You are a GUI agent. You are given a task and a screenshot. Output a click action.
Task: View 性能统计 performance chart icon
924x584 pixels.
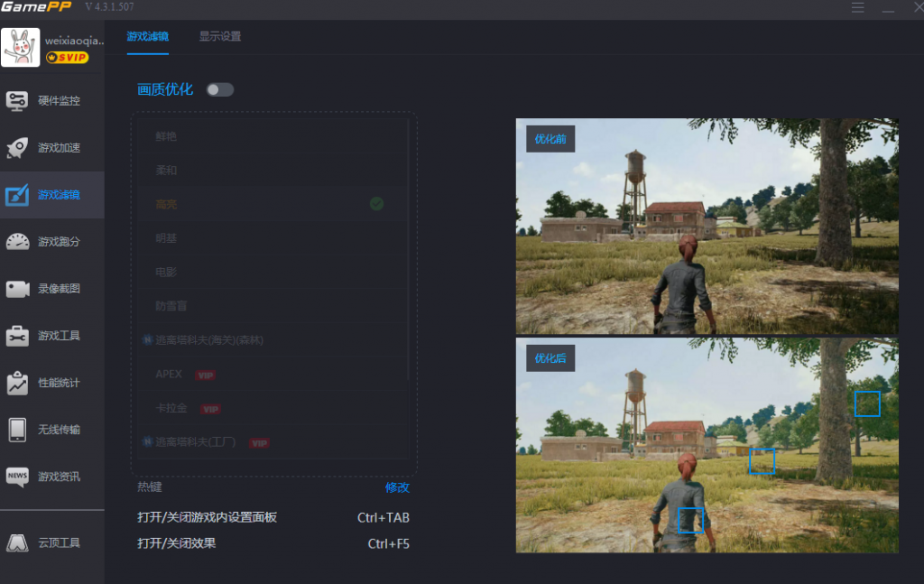coord(17,383)
